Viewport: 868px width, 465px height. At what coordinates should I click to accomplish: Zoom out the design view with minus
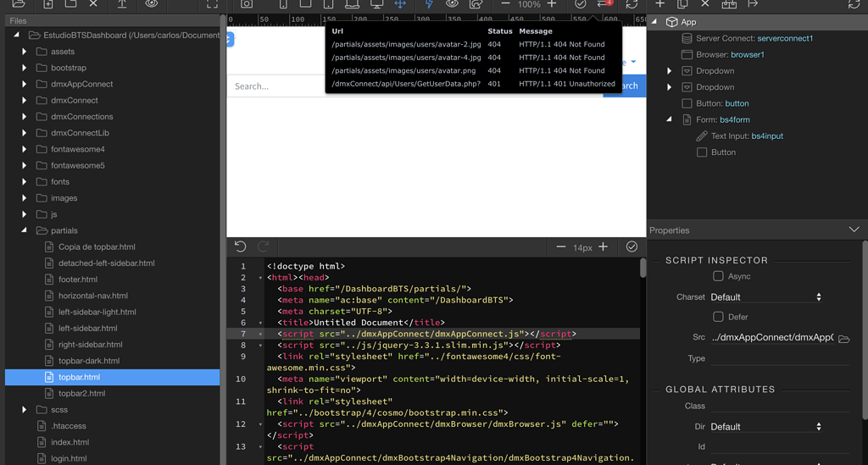tap(505, 3)
